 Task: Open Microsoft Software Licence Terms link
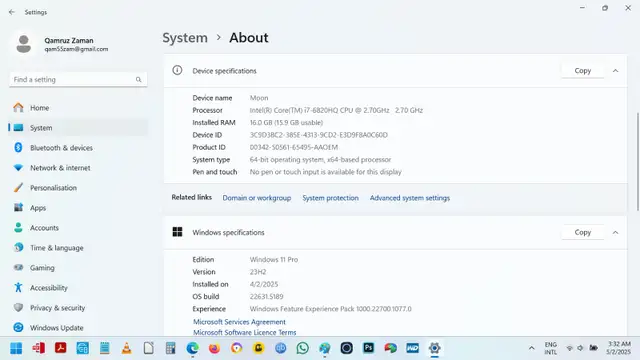pos(244,332)
